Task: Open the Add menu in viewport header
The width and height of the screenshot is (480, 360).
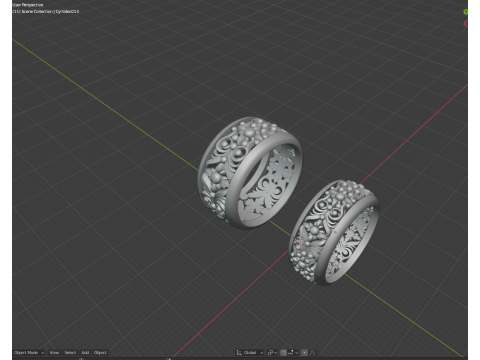Action: point(85,352)
